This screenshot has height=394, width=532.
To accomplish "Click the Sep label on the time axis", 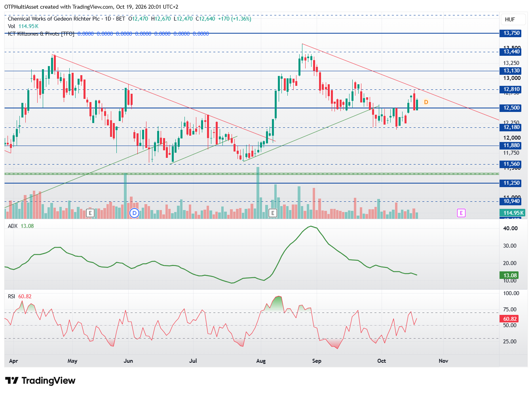I will pos(317,361).
